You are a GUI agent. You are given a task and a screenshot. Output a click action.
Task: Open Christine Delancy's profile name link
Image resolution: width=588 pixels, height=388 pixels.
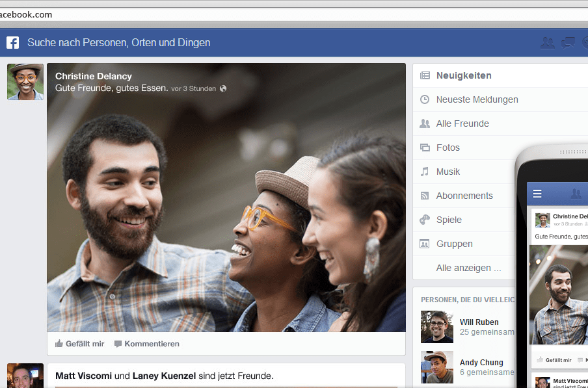coord(94,76)
